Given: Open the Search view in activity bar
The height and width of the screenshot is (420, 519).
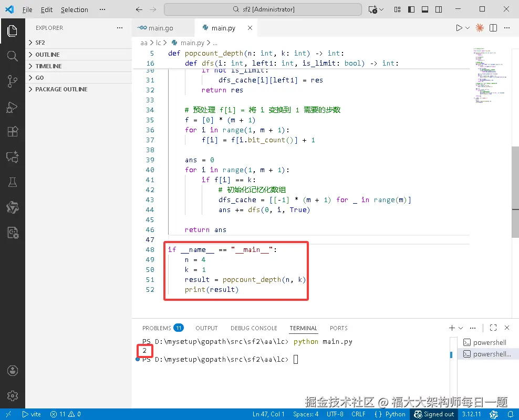Looking at the screenshot, I should [12, 56].
